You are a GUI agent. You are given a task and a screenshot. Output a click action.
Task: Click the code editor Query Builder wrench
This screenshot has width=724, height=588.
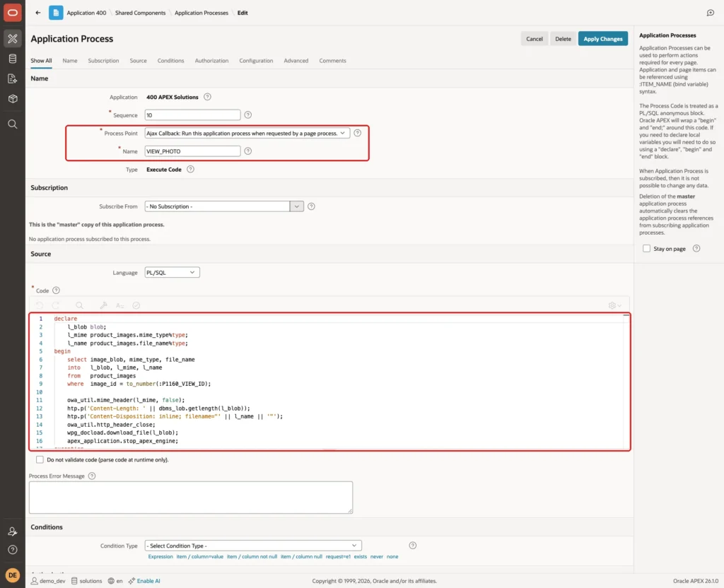103,305
